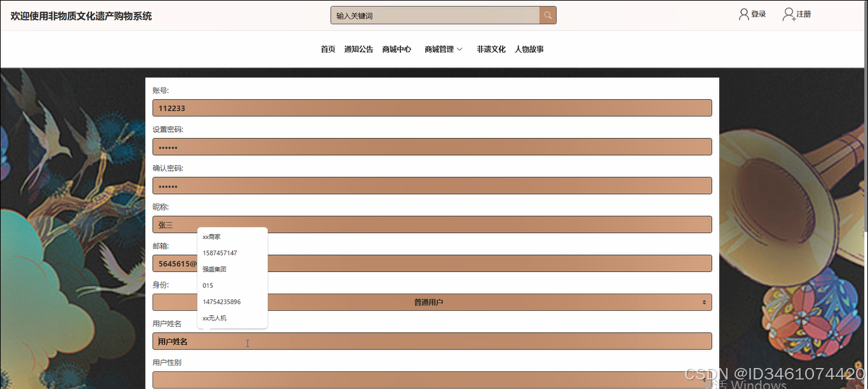The width and height of the screenshot is (868, 389).
Task: Click the 昵称 field containing 张三
Action: click(432, 224)
